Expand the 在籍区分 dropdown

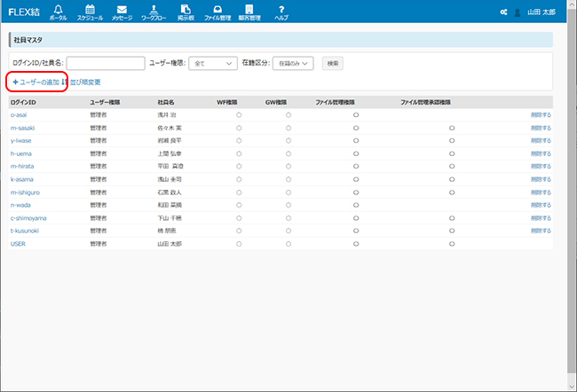(x=293, y=63)
